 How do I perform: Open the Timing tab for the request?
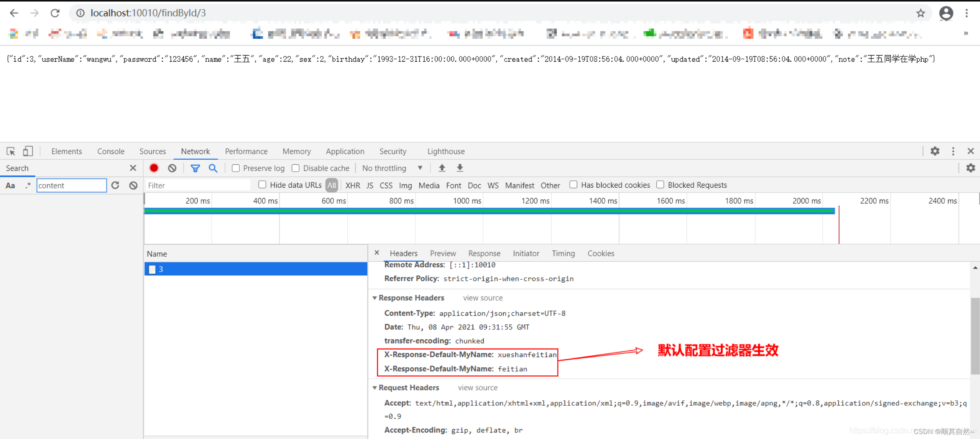[x=563, y=253]
